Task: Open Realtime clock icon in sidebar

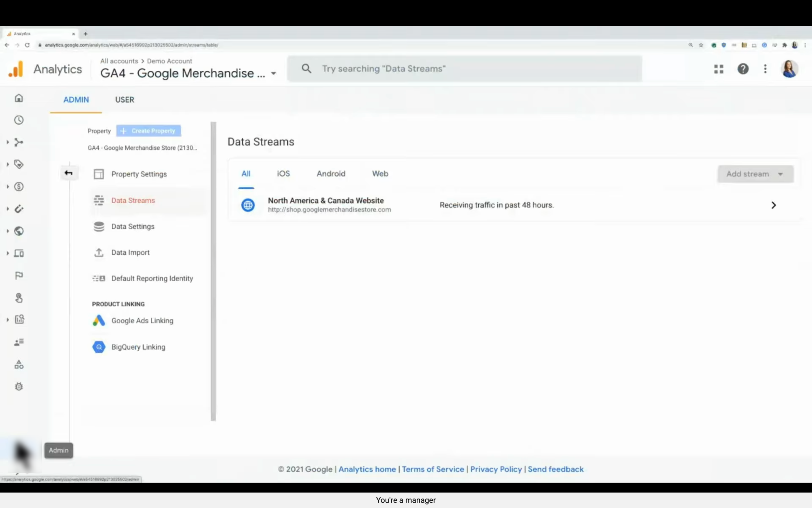Action: click(19, 120)
